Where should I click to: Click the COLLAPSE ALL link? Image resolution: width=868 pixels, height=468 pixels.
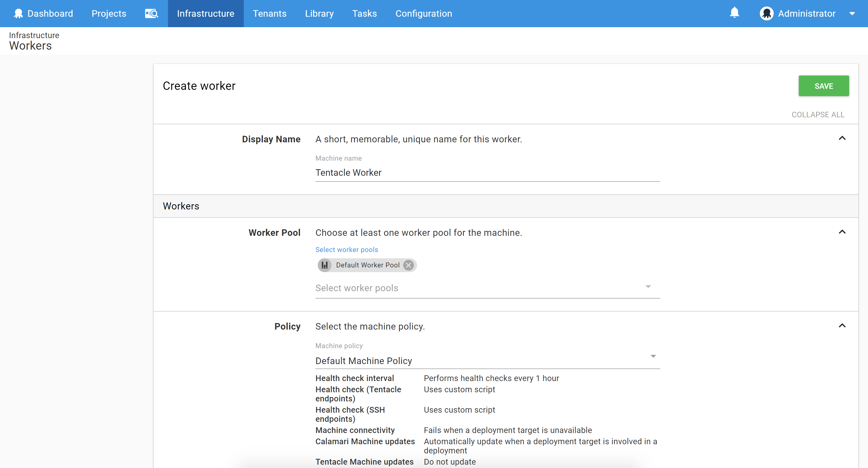pos(818,114)
